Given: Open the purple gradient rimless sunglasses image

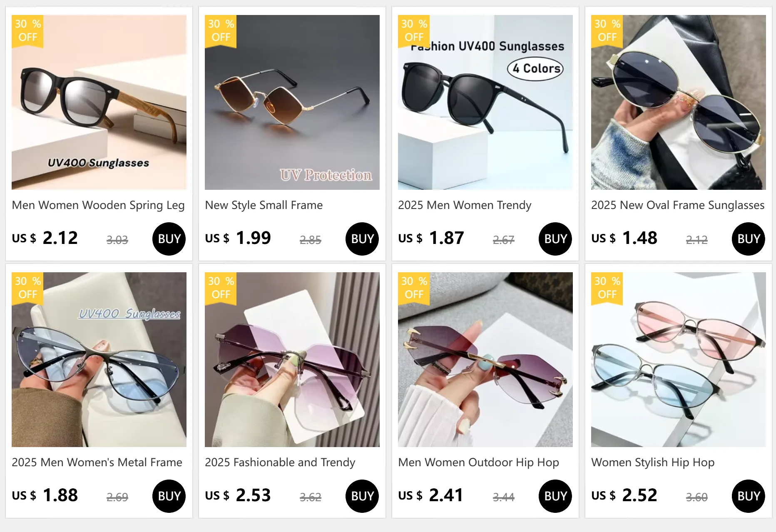Looking at the screenshot, I should point(292,360).
